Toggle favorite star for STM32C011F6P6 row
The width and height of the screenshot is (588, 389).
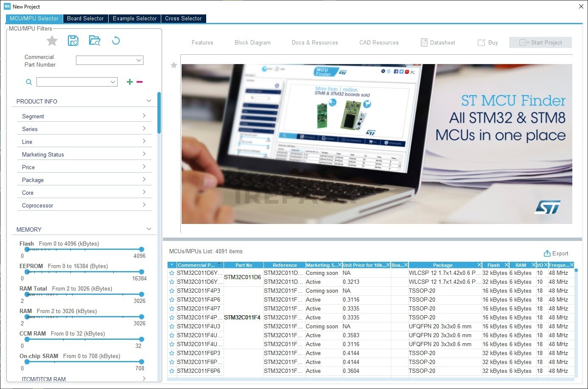pyautogui.click(x=172, y=371)
